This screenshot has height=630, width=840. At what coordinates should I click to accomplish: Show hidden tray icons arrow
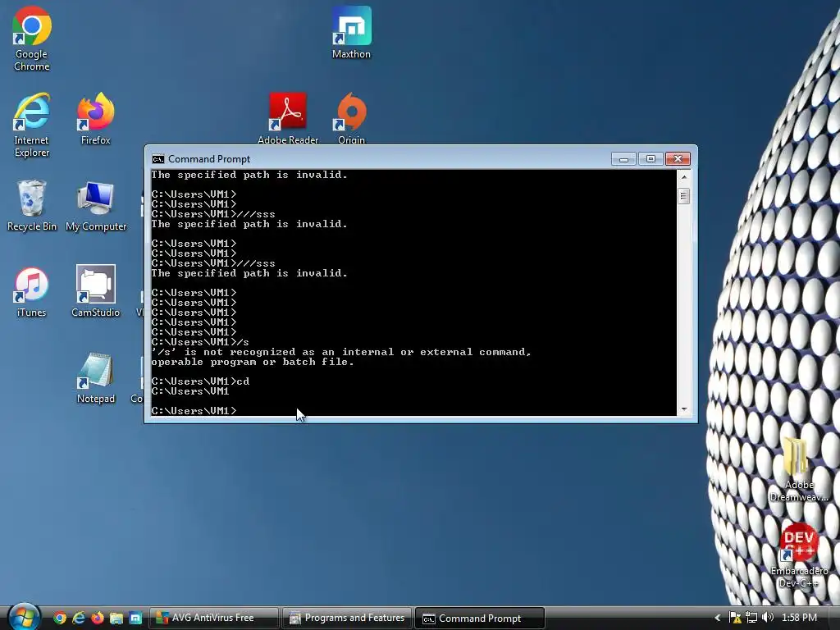[x=718, y=618]
